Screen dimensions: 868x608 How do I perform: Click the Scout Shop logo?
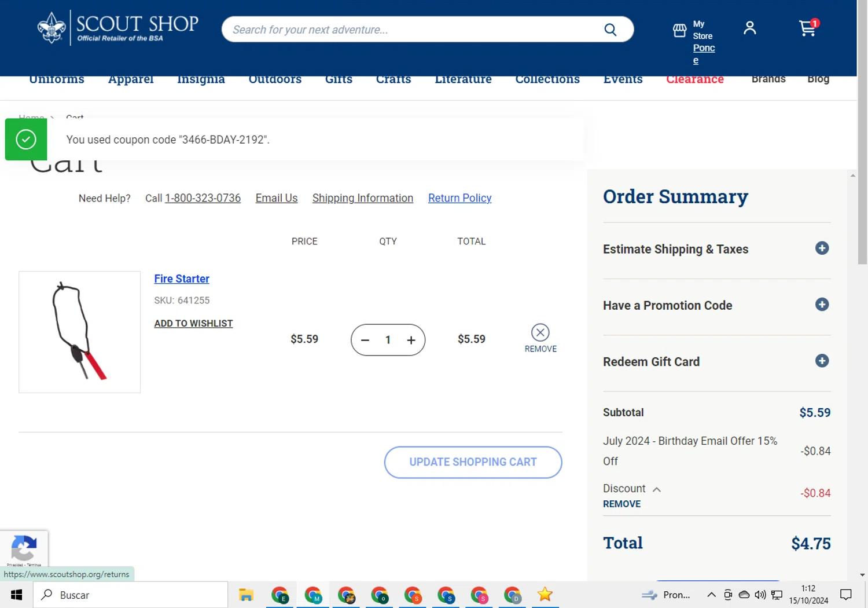coord(118,28)
